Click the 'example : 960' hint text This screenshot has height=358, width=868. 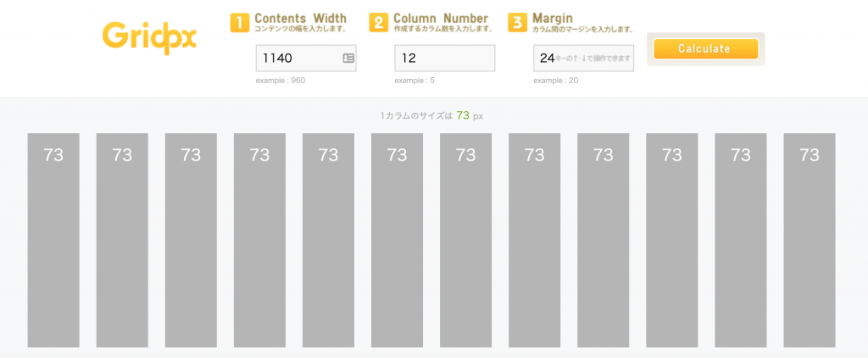[281, 81]
